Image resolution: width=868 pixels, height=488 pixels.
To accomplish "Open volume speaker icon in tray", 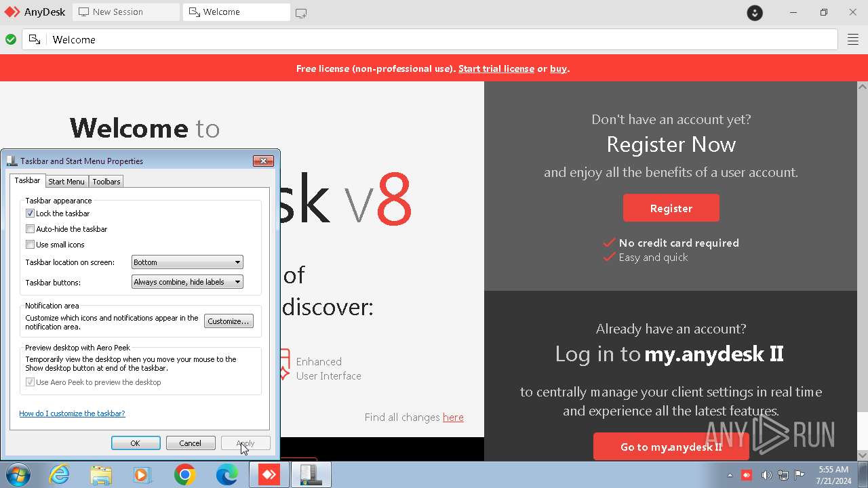I will pyautogui.click(x=766, y=475).
